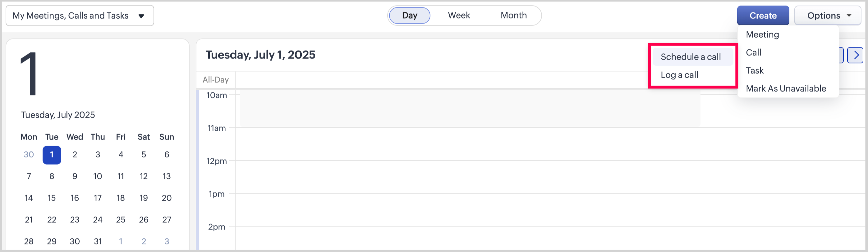Image resolution: width=868 pixels, height=252 pixels.
Task: Pick July 31 in mini calendar
Action: (x=98, y=241)
